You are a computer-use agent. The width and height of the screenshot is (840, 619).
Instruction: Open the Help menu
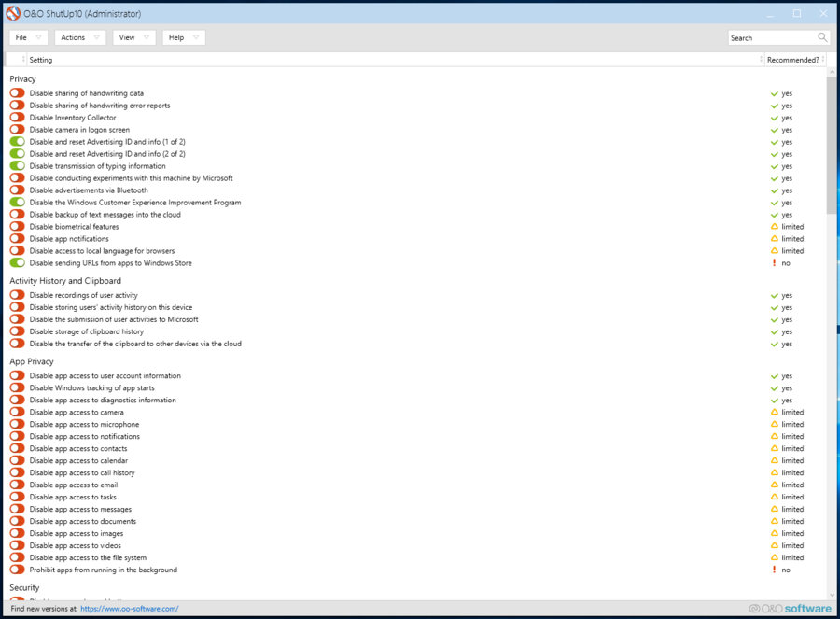pyautogui.click(x=184, y=37)
